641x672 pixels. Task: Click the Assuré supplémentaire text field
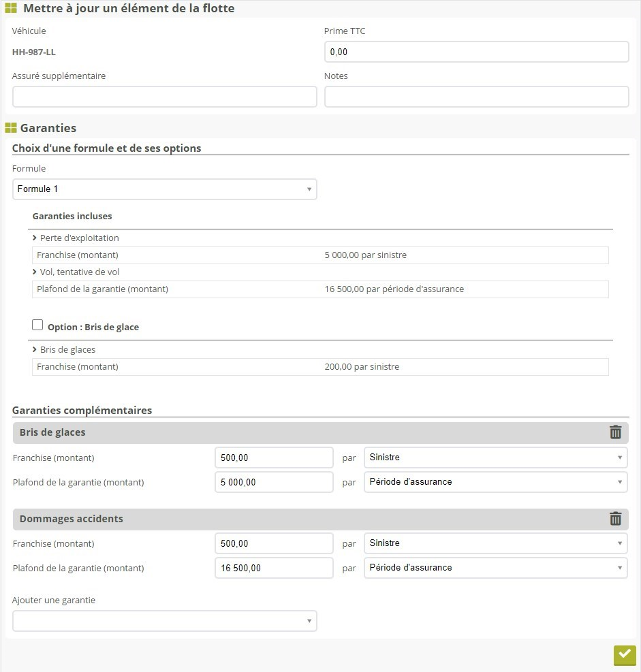pos(164,97)
